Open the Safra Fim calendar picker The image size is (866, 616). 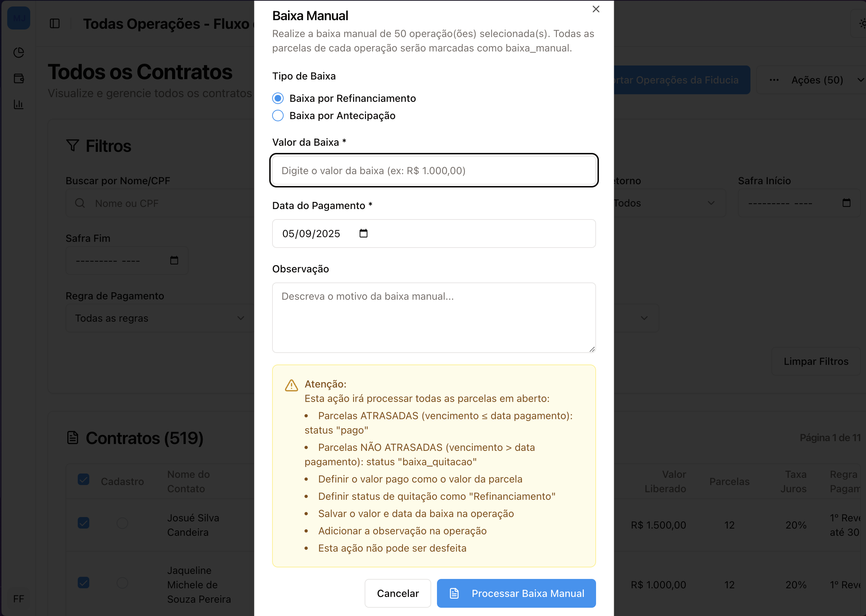click(174, 260)
